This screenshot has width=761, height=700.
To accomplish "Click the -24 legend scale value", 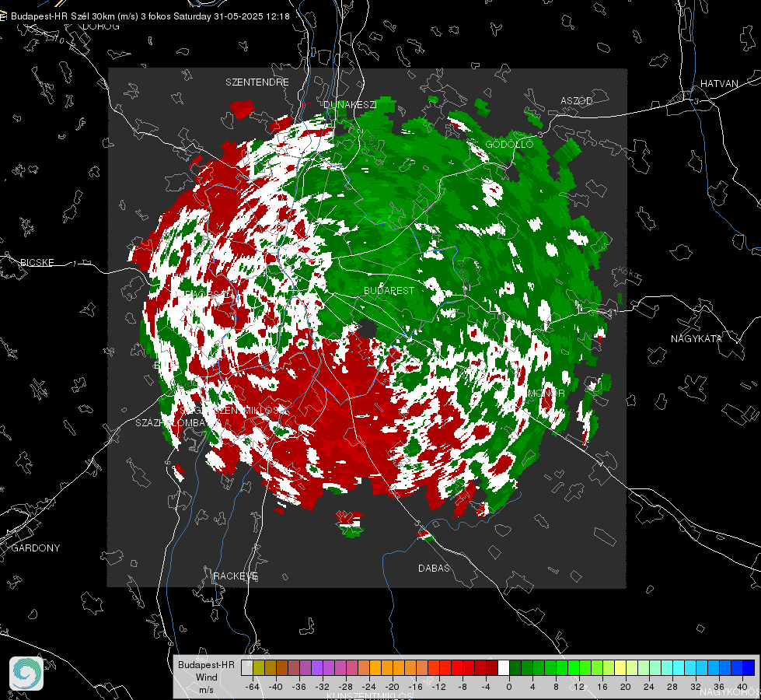I will click(369, 687).
